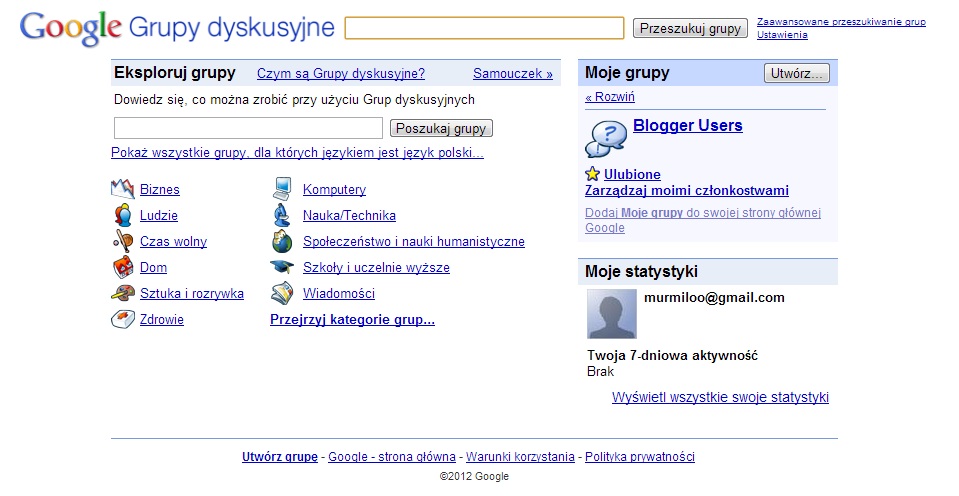Open Zaawansowane przeszukiwanie grup link
Viewport: 959px width, 496px height.
coord(841,21)
